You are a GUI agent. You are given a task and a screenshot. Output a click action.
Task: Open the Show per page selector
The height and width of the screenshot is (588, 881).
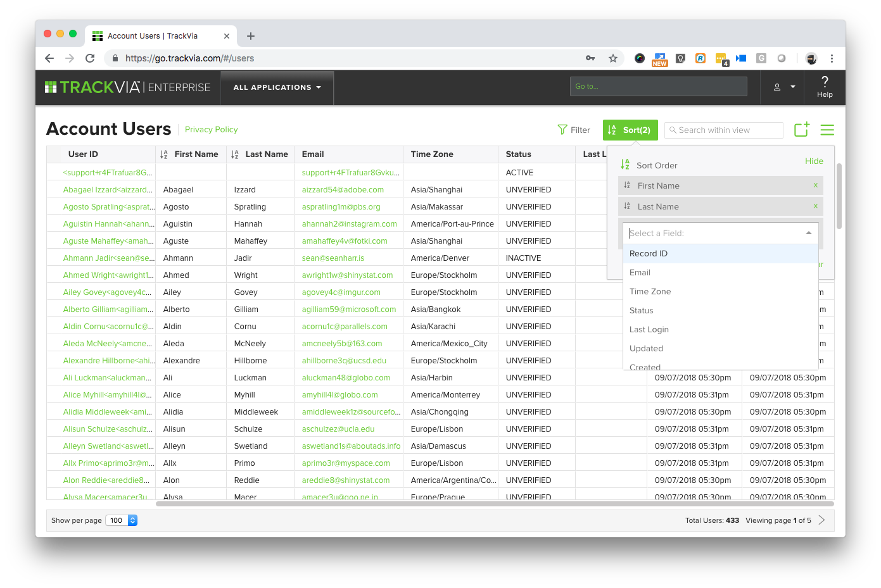(121, 520)
